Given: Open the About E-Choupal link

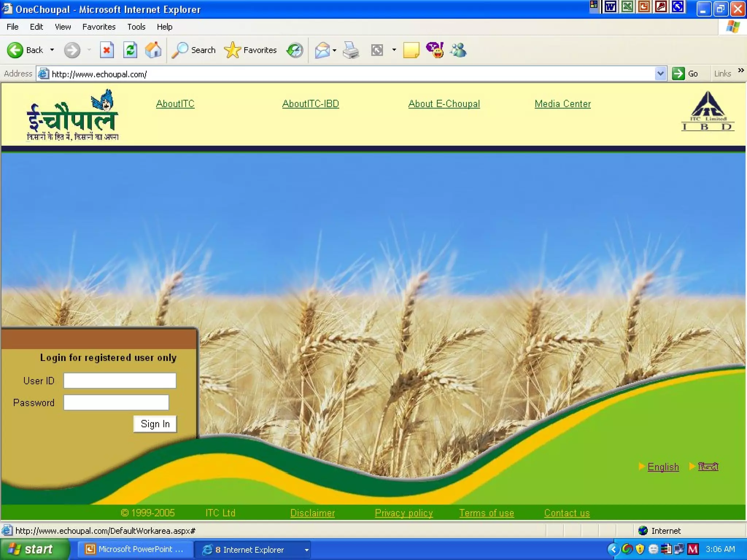Looking at the screenshot, I should pyautogui.click(x=444, y=104).
